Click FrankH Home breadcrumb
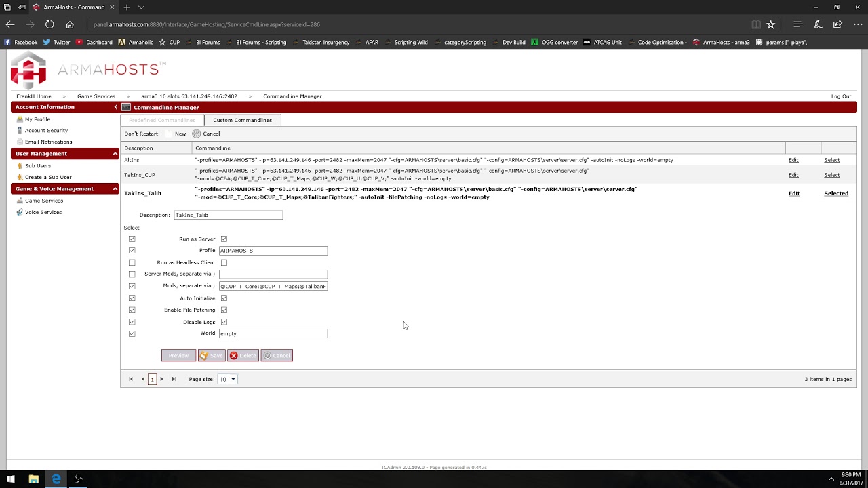The height and width of the screenshot is (488, 868). point(34,96)
